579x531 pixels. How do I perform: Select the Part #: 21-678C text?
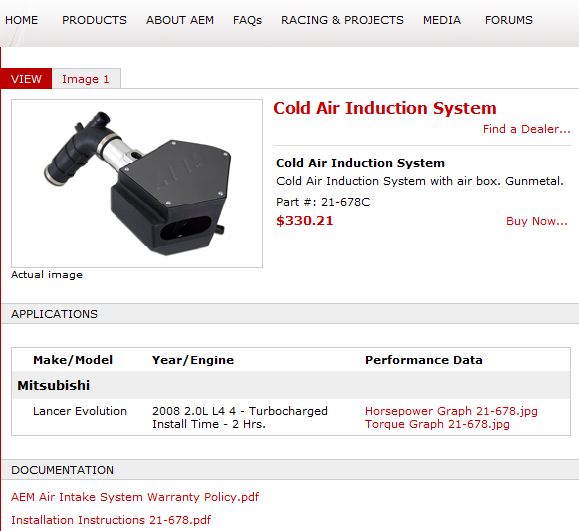(x=323, y=202)
